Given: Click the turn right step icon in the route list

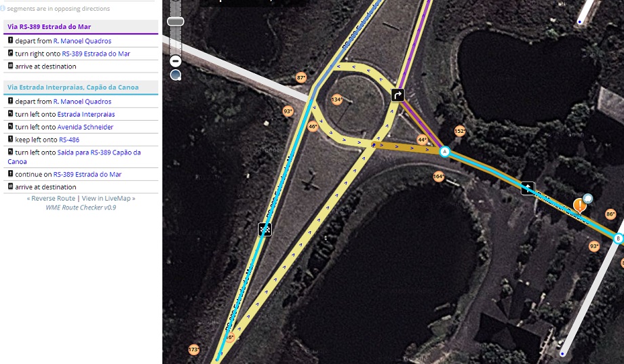Looking at the screenshot, I should (10, 53).
